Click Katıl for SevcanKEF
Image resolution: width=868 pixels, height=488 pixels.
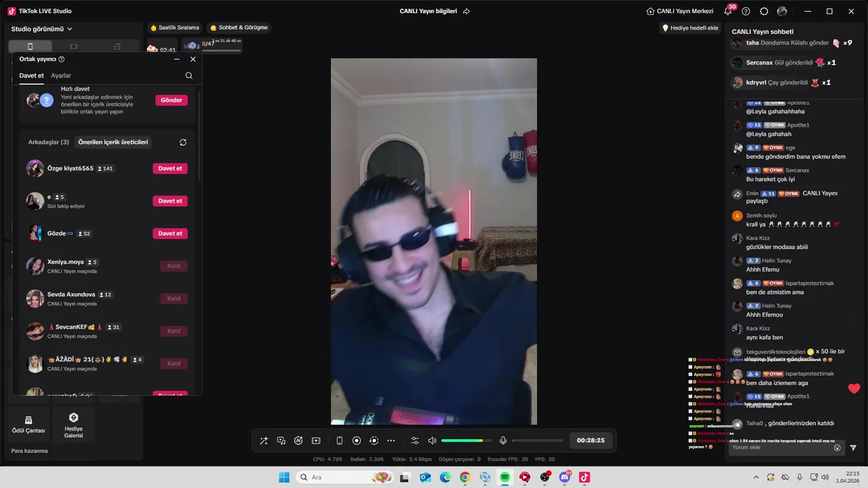click(x=174, y=331)
